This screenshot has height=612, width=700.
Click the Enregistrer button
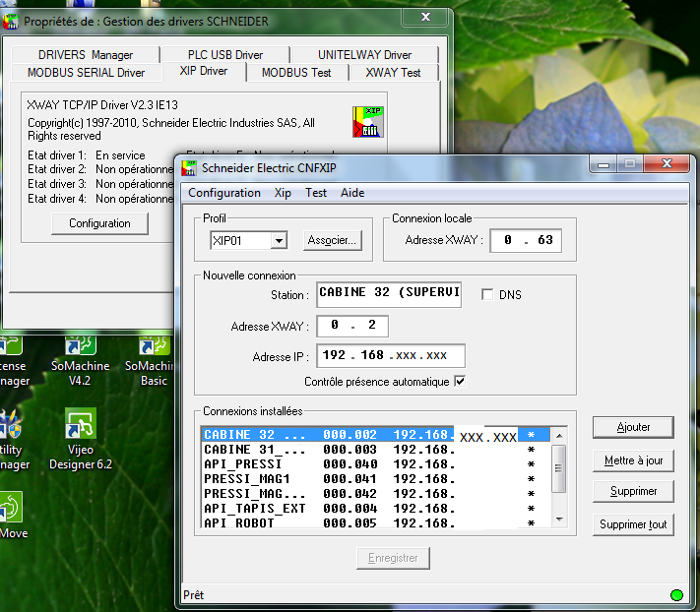click(393, 558)
